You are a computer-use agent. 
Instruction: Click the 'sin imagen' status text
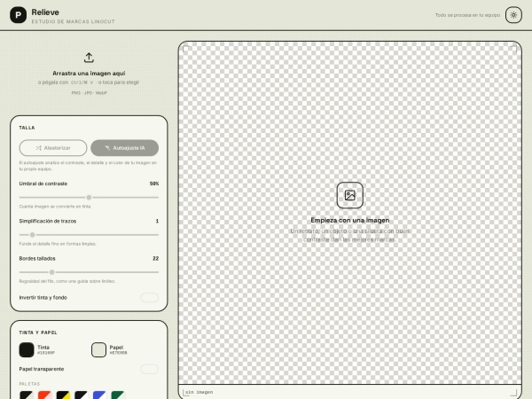[x=199, y=392]
